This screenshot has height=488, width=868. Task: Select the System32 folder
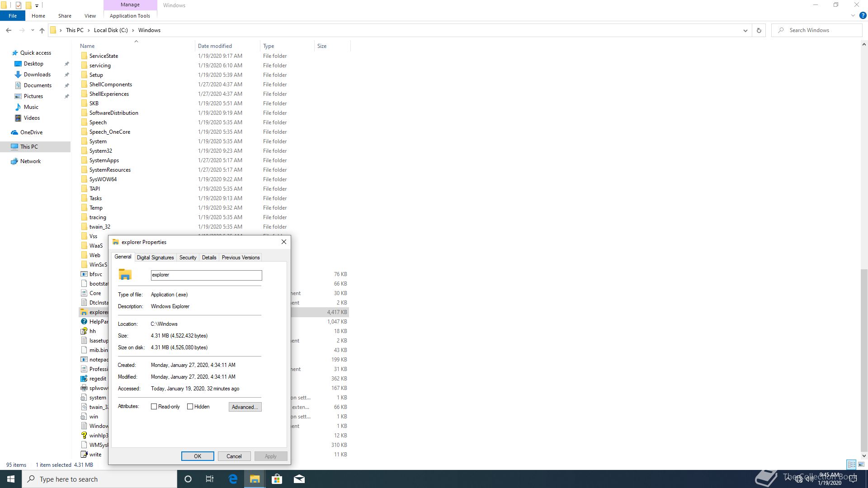[x=101, y=151]
